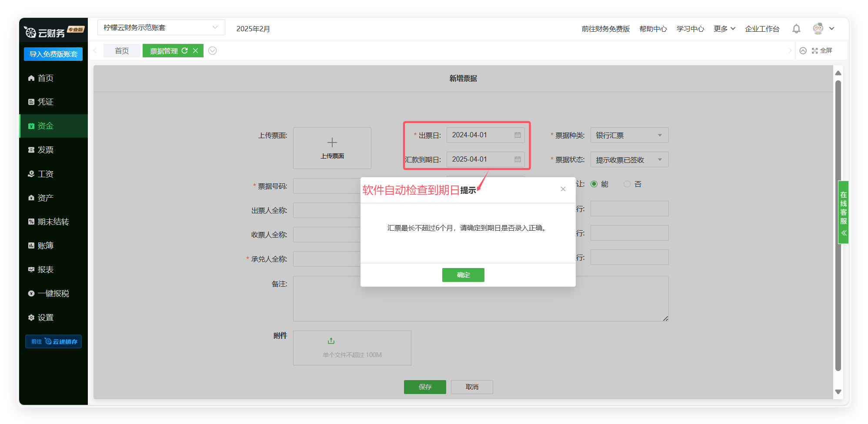Close the 提示 dialog with X
Screen dimensions: 868x424
tap(563, 189)
